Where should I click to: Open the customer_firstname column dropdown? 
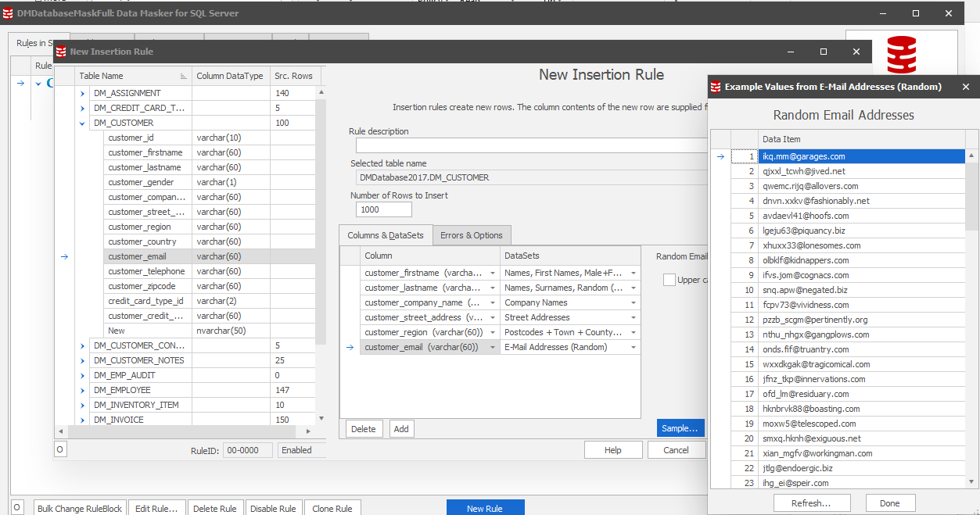point(493,273)
